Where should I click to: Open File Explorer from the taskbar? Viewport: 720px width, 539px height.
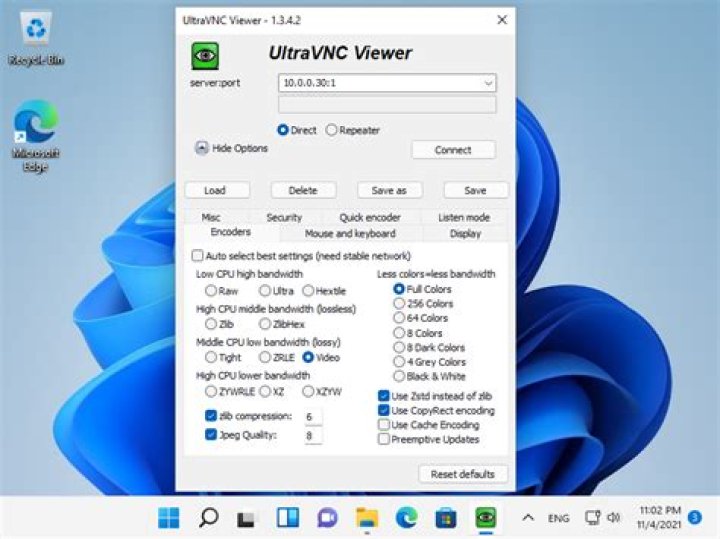pos(367,517)
